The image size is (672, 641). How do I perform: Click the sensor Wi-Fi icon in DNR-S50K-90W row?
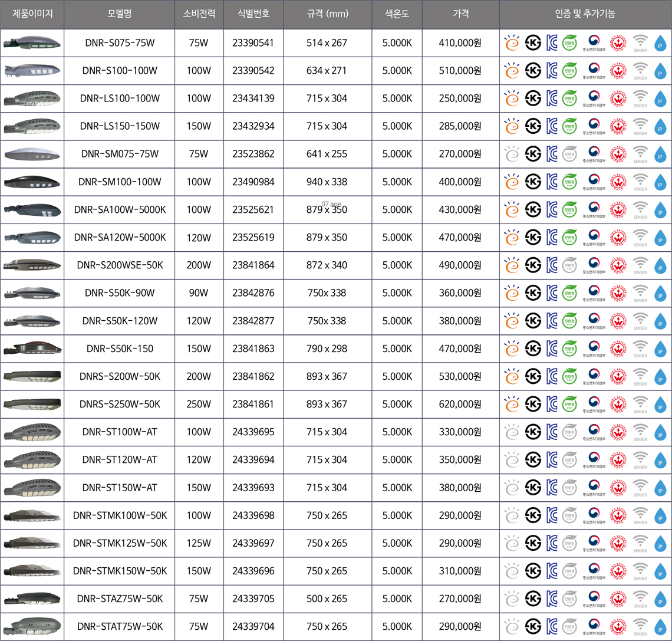(640, 293)
